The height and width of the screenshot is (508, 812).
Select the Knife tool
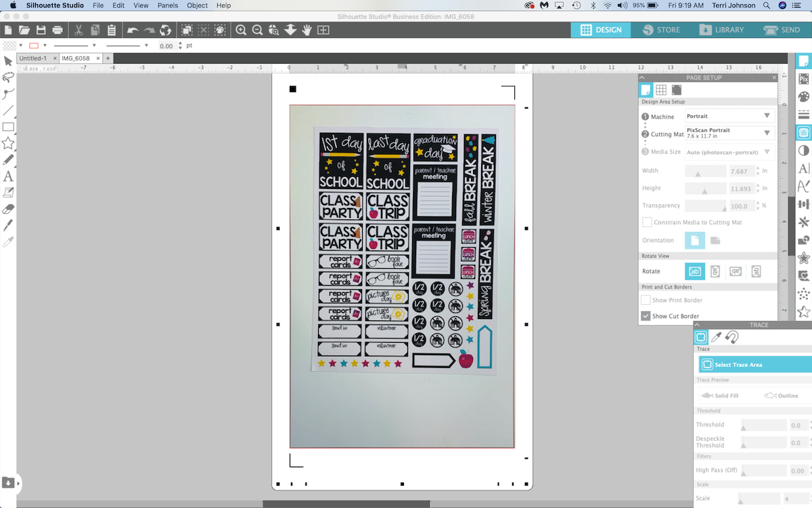8,225
